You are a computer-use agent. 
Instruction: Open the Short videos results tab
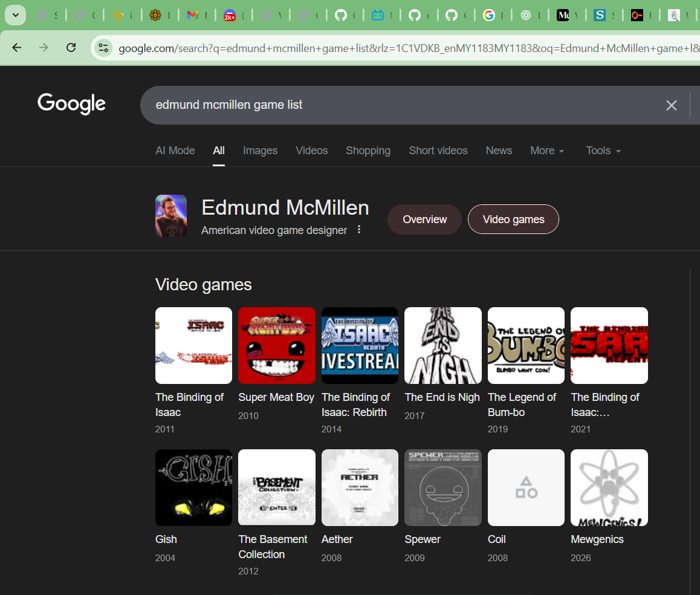click(438, 151)
